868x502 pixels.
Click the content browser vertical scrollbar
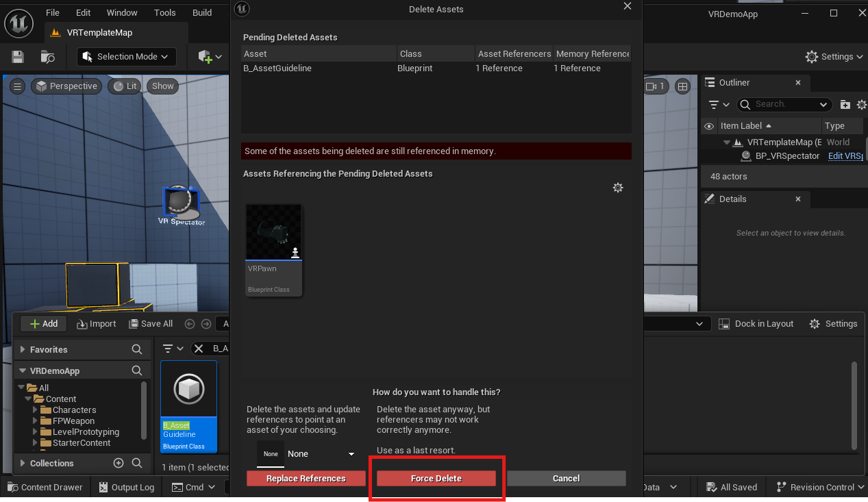pos(854,404)
